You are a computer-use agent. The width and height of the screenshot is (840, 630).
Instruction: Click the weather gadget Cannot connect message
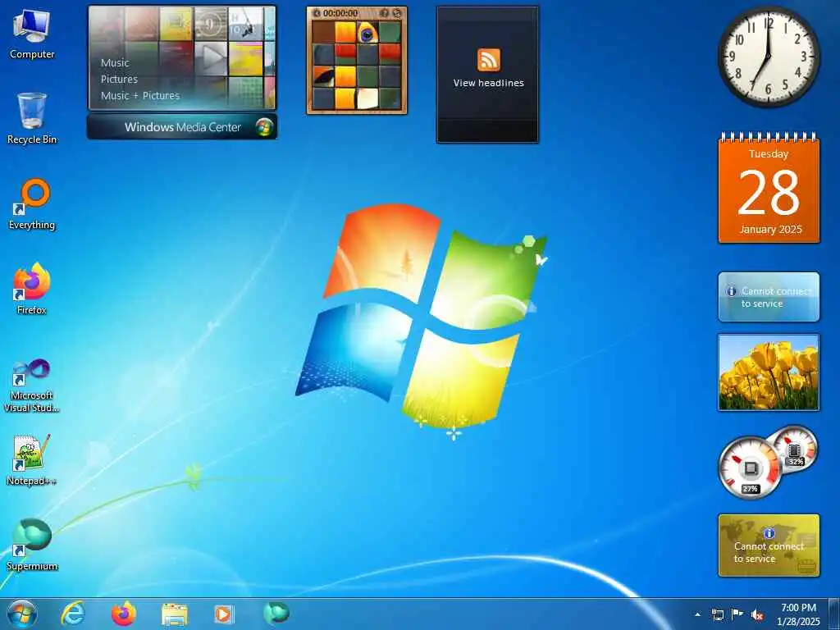(776, 297)
